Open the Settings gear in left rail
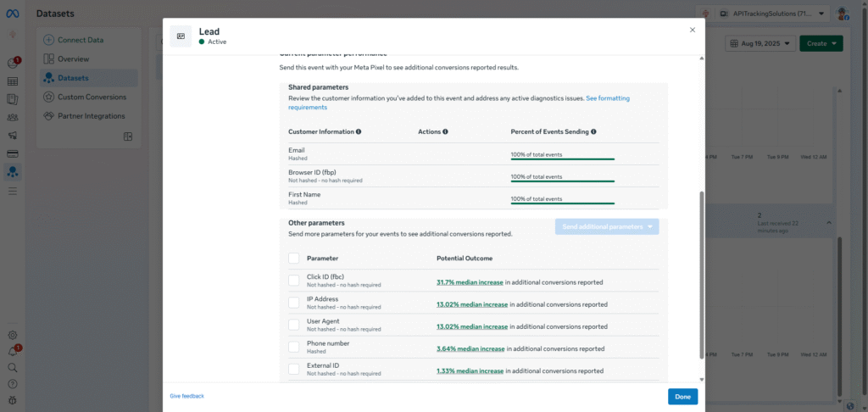 pos(13,335)
